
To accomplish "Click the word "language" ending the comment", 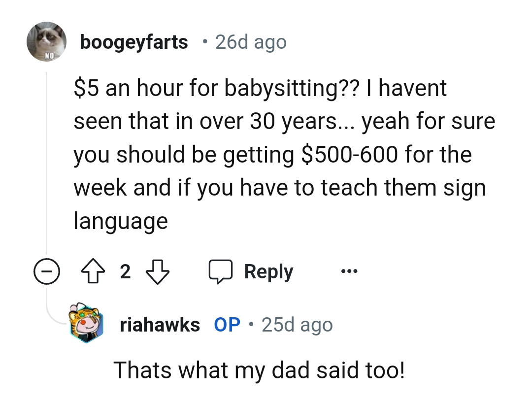I will [x=121, y=221].
